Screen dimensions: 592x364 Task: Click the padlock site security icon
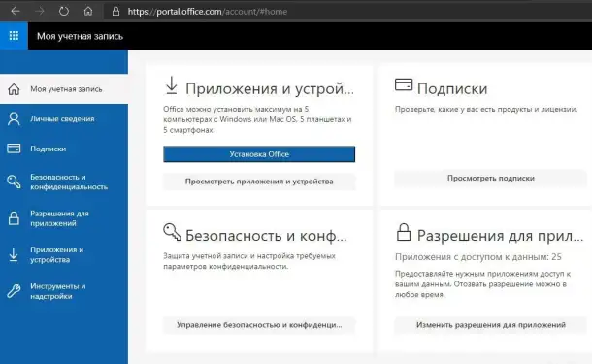(x=115, y=12)
